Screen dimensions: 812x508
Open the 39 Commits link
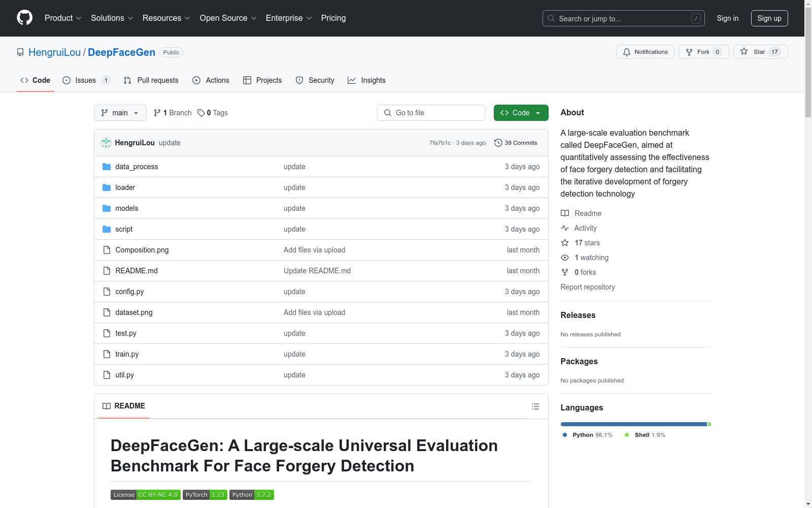point(516,143)
